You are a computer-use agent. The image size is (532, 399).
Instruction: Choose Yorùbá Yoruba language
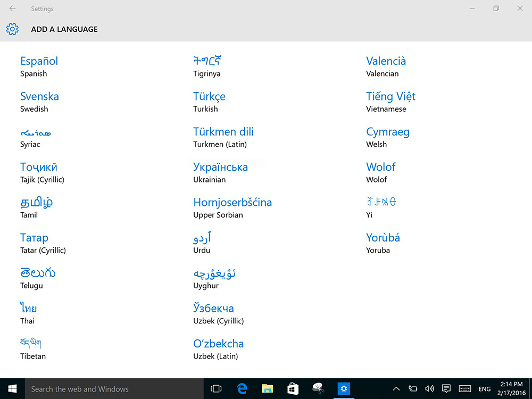pos(383,243)
